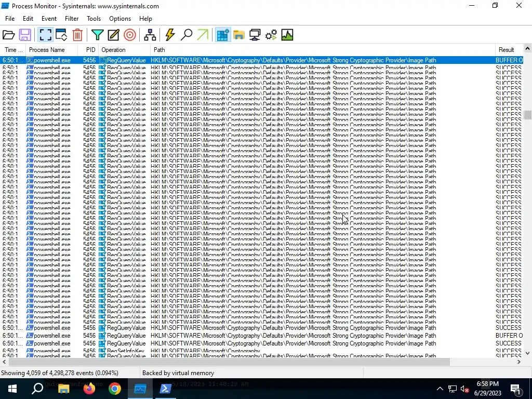Click the PID column header
The image size is (532, 399).
pyautogui.click(x=88, y=50)
